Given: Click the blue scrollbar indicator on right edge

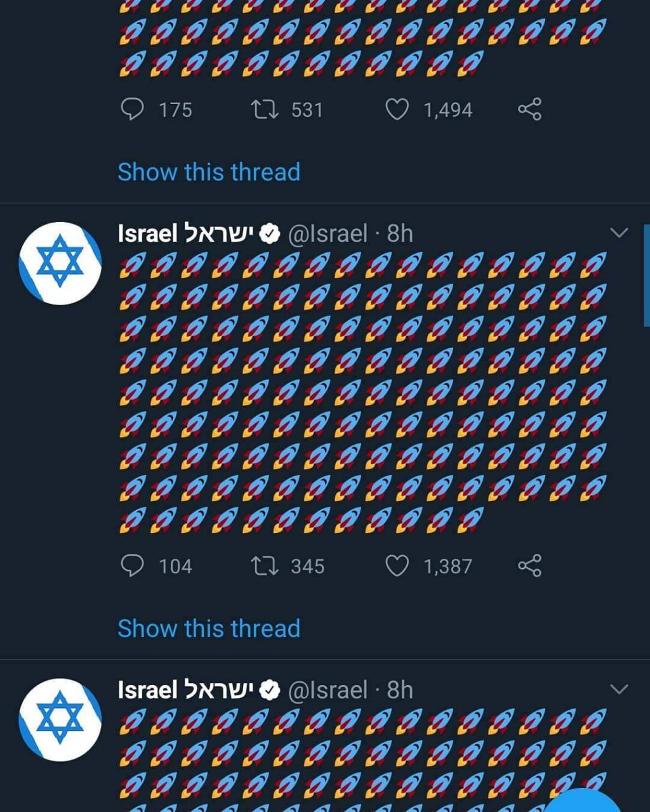Looking at the screenshot, I should click(646, 275).
